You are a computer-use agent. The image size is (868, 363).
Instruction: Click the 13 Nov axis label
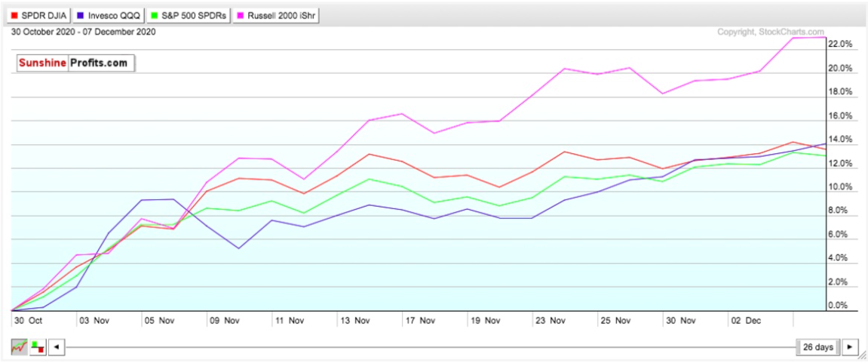[355, 320]
